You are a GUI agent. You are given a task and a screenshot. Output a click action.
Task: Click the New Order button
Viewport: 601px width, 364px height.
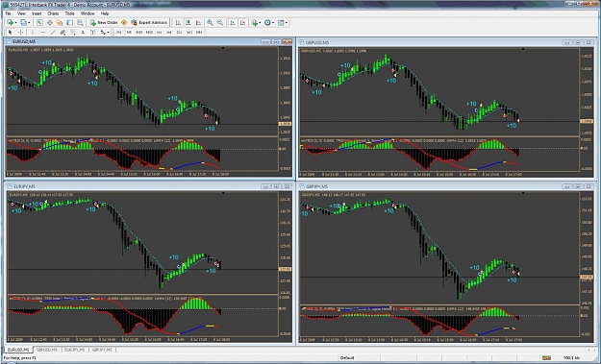click(x=104, y=23)
